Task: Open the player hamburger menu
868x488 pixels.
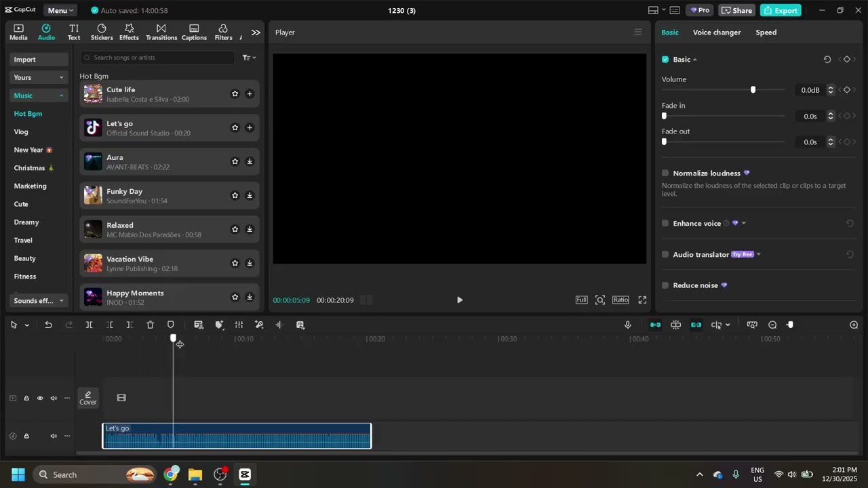Action: (637, 32)
